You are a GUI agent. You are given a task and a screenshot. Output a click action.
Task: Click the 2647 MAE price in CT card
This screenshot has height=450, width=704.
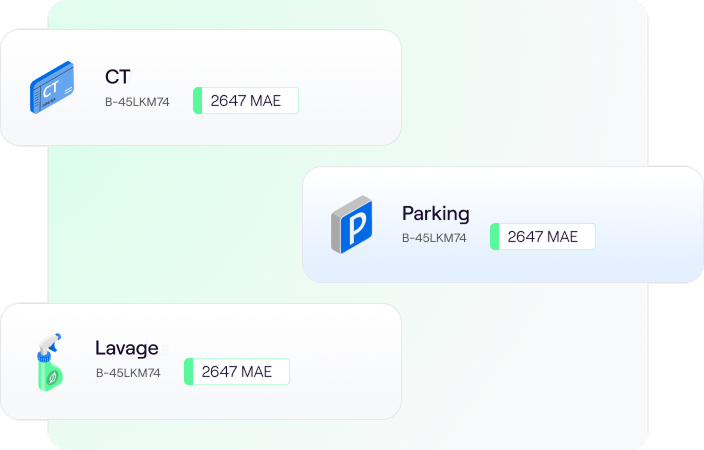pyautogui.click(x=246, y=101)
